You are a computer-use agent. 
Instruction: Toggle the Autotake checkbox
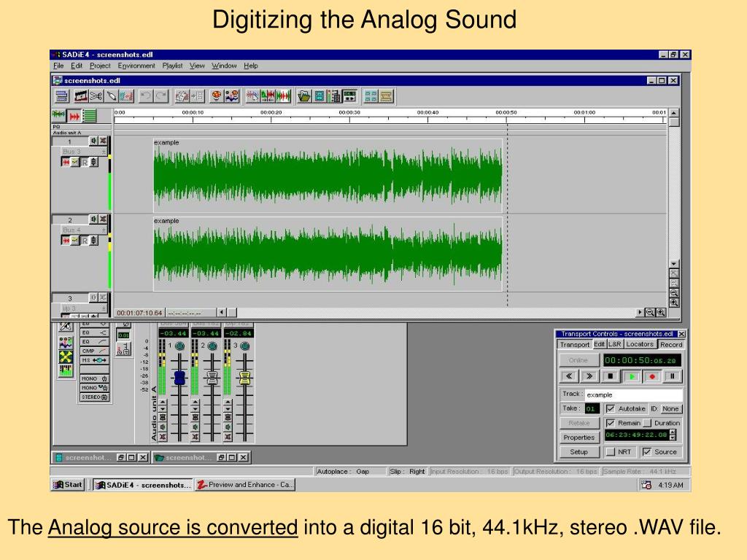click(x=611, y=408)
